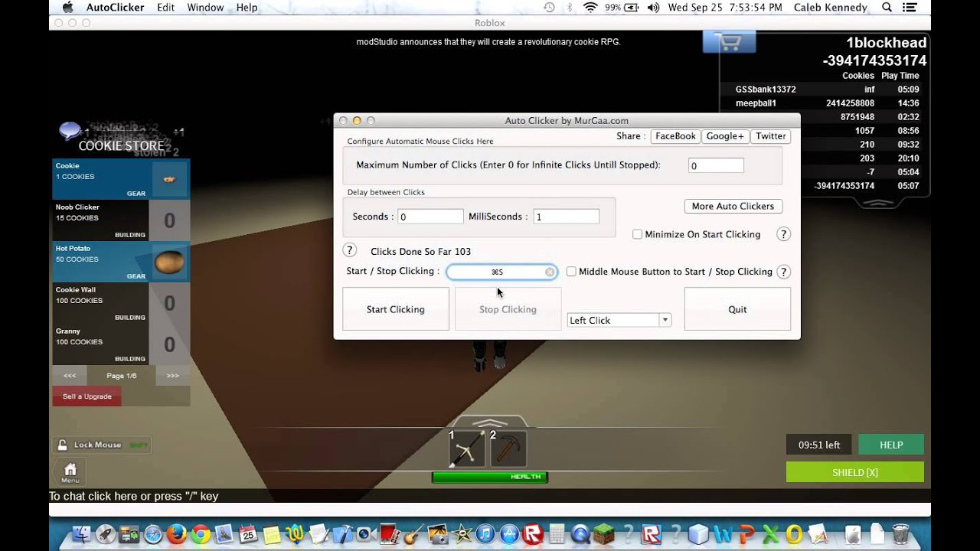
Task: Click help icon beside Clicks Done So Far
Action: point(350,250)
